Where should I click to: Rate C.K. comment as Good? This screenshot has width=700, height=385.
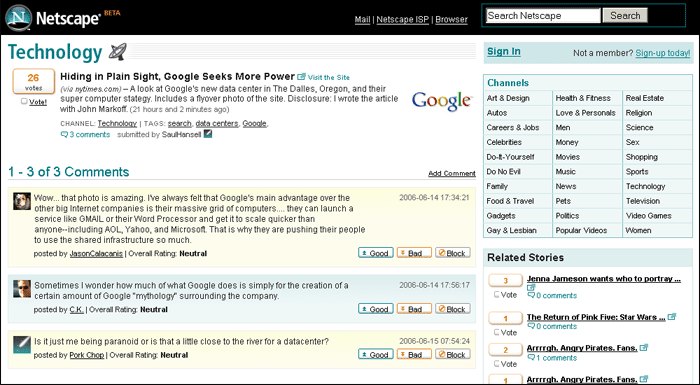(x=376, y=309)
